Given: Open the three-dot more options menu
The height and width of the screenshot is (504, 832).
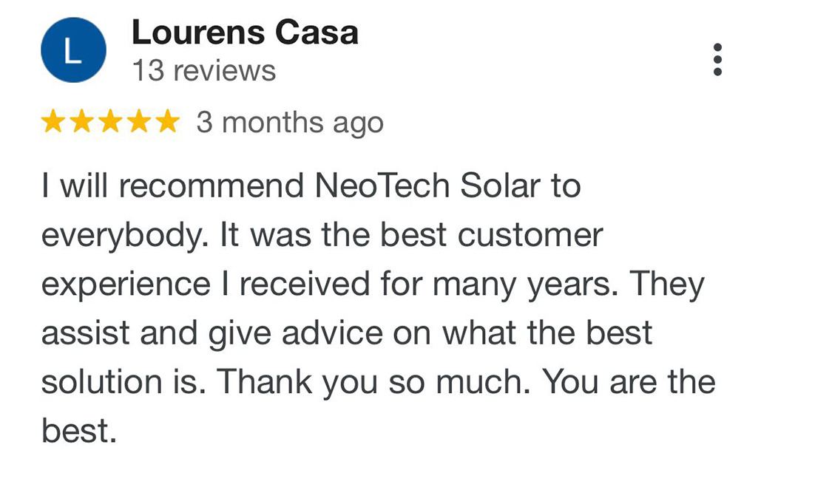Looking at the screenshot, I should point(717,59).
